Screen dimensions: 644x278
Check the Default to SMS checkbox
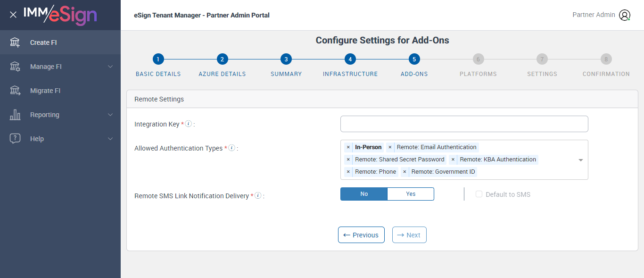(479, 194)
